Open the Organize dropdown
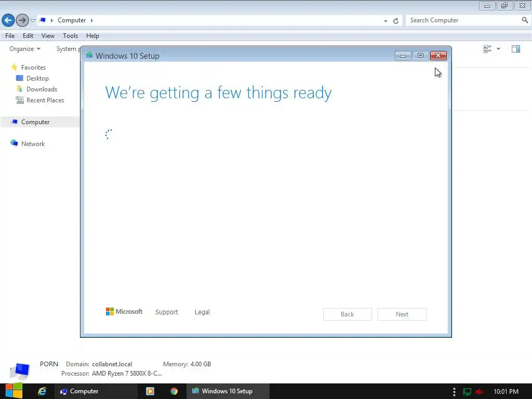Viewport: 532px width, 399px height. click(x=25, y=49)
